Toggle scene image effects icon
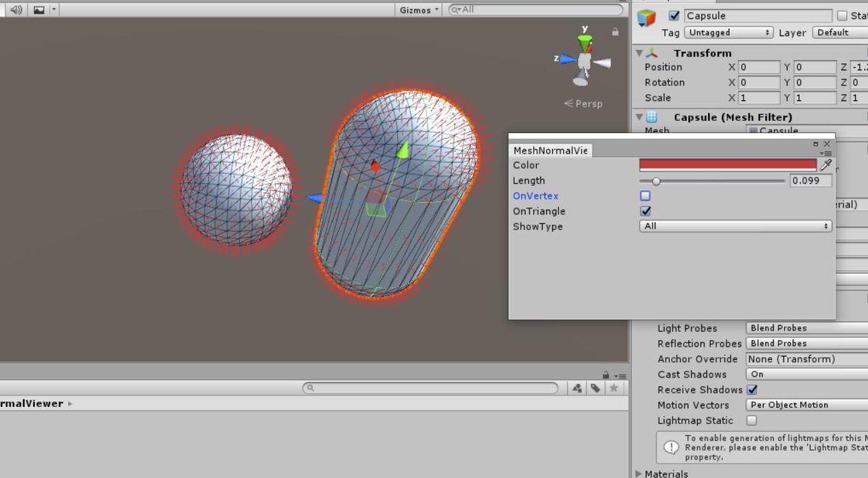 click(39, 9)
